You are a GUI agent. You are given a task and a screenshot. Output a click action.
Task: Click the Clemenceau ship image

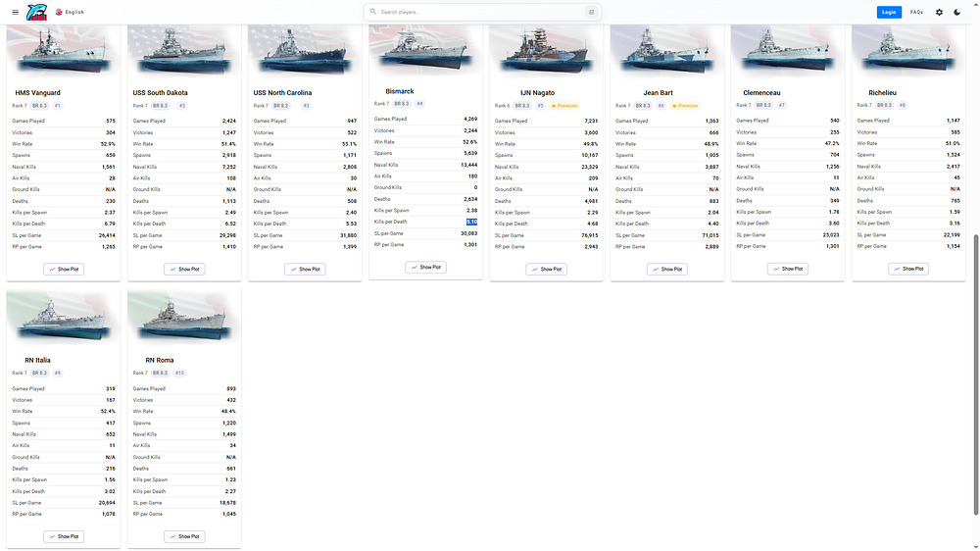coord(788,51)
